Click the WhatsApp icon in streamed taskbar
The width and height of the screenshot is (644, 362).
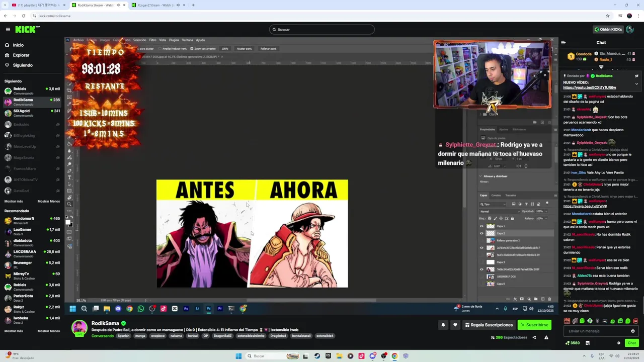(140, 309)
